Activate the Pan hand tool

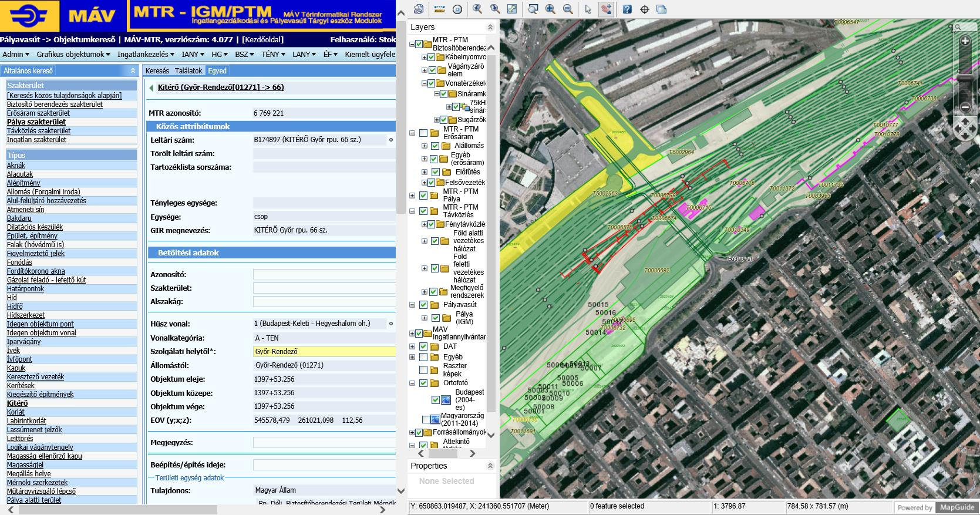(605, 9)
